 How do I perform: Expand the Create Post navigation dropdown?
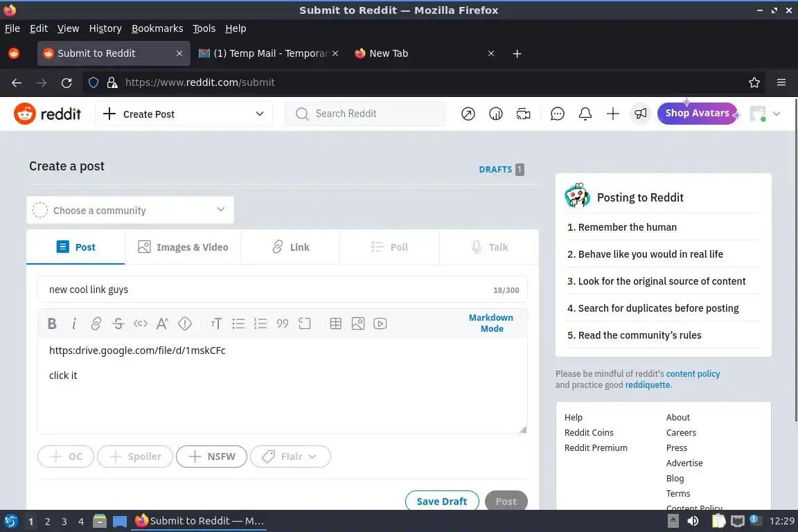coord(184,114)
